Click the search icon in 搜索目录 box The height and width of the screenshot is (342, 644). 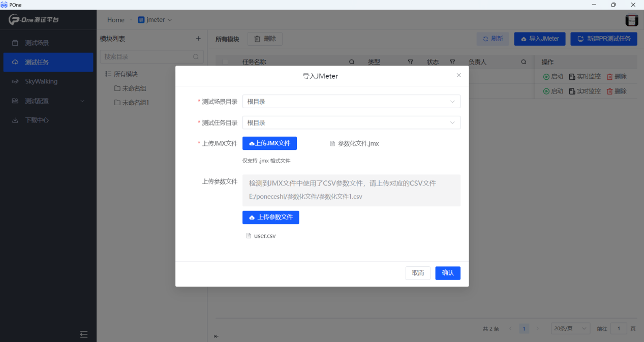196,57
